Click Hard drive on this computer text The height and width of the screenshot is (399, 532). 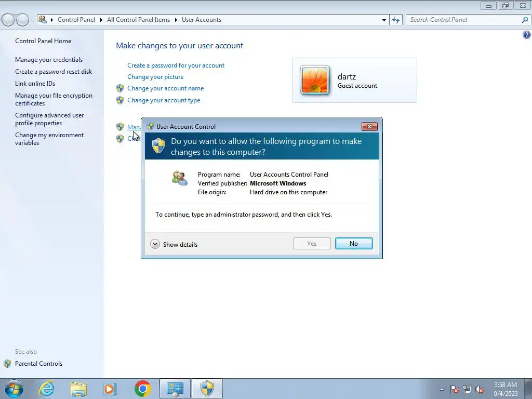tap(288, 192)
